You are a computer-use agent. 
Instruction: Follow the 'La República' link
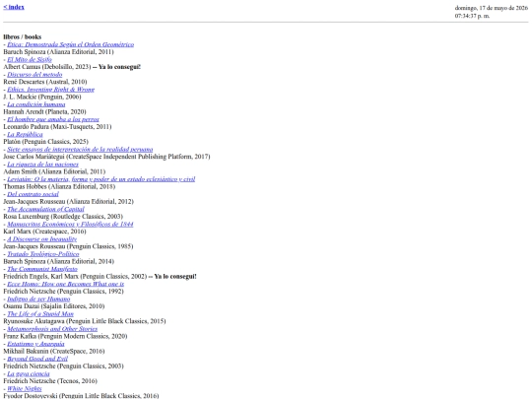(25, 134)
